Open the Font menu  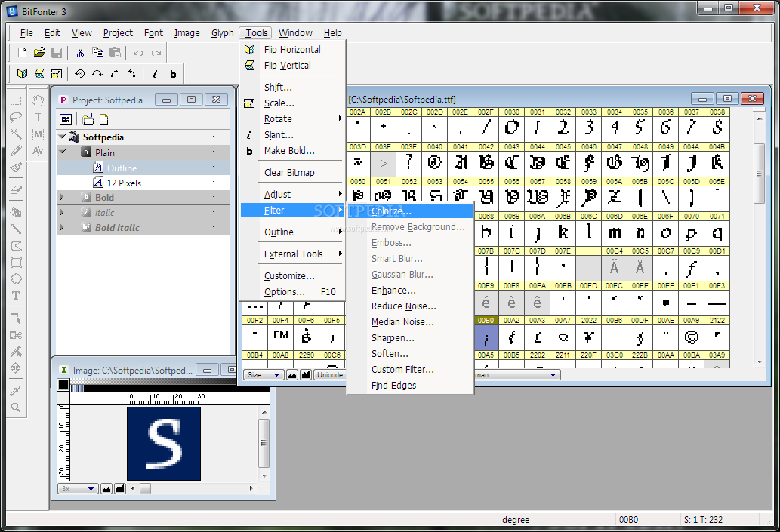pyautogui.click(x=153, y=32)
